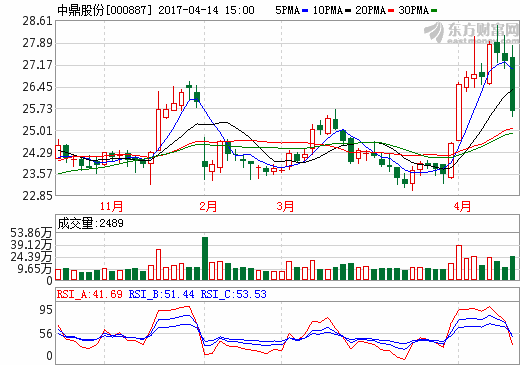
Task: Click the RSI_A:41.69 indicator label
Action: coord(90,294)
